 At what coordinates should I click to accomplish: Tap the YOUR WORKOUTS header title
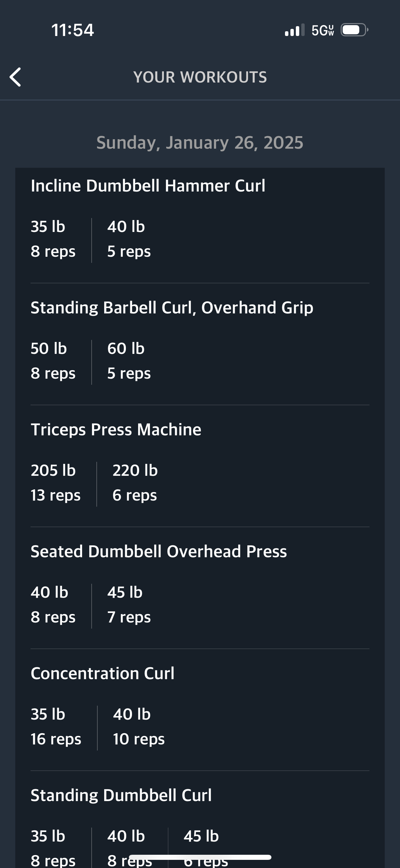click(200, 77)
